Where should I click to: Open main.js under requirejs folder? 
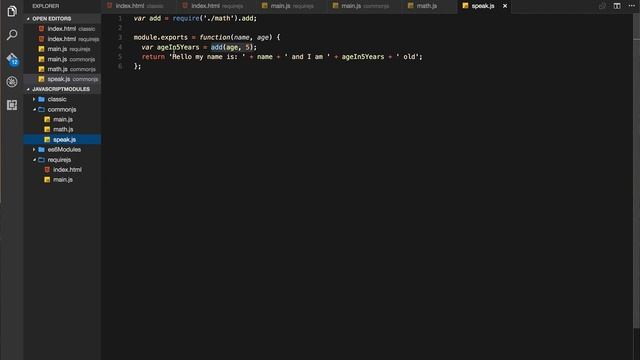pyautogui.click(x=62, y=180)
